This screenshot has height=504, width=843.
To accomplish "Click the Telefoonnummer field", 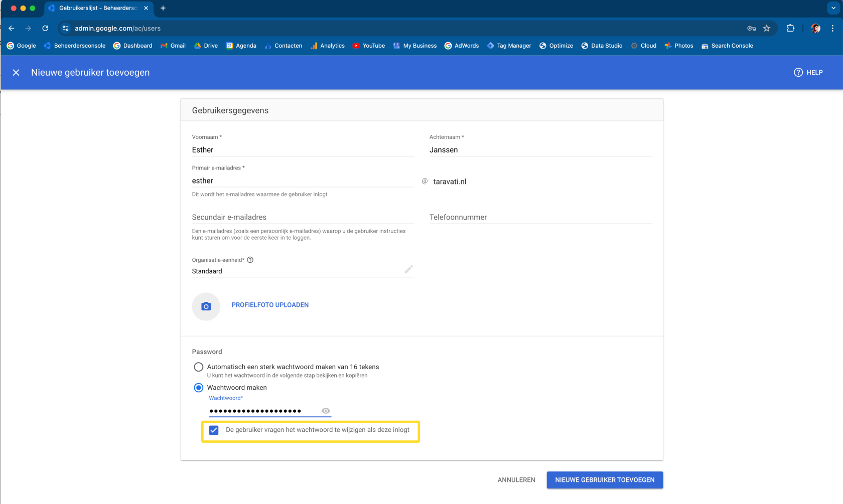I will pyautogui.click(x=540, y=217).
